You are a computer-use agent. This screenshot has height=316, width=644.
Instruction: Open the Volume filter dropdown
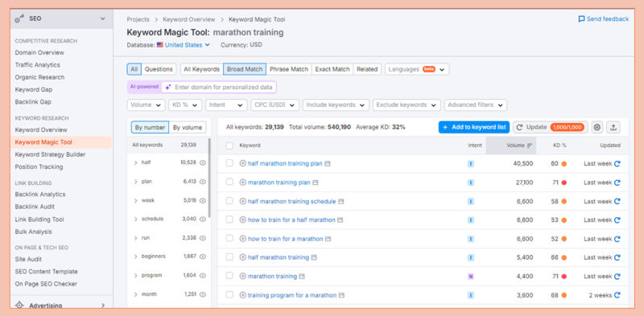pyautogui.click(x=146, y=105)
